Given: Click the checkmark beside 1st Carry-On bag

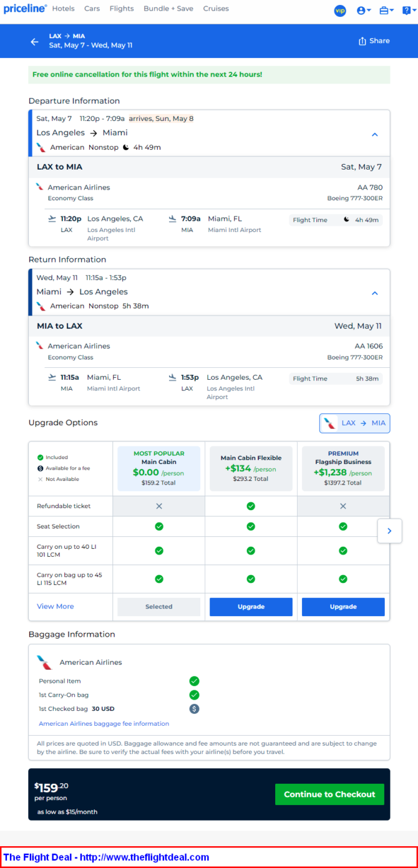Looking at the screenshot, I should (194, 695).
